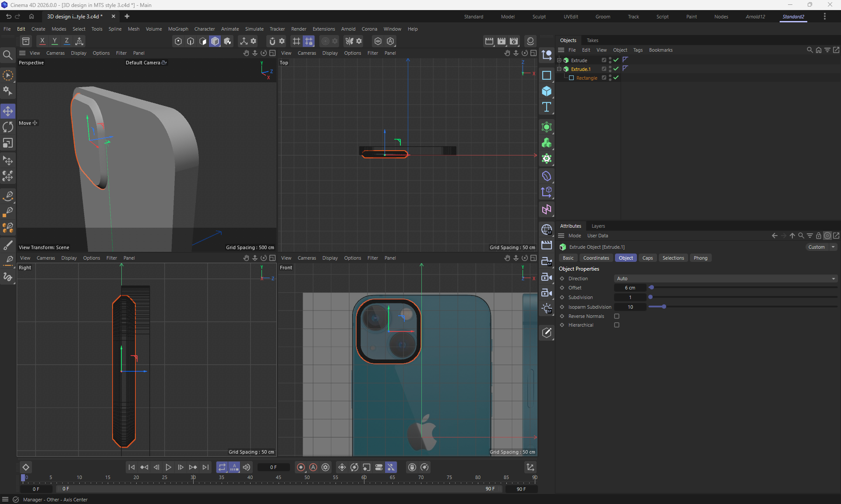
Task: Toggle Rectangle object enabled checkmark
Action: (x=616, y=78)
